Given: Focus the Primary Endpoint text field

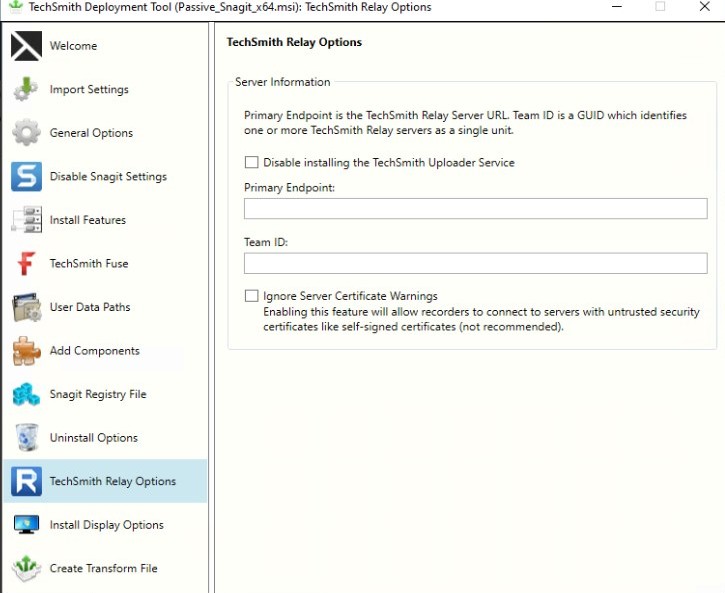Looking at the screenshot, I should pos(475,208).
